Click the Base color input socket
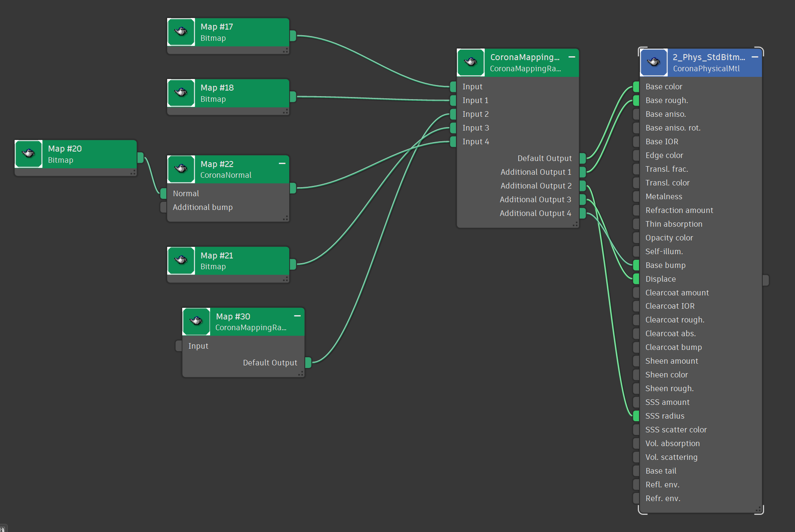 (x=636, y=86)
